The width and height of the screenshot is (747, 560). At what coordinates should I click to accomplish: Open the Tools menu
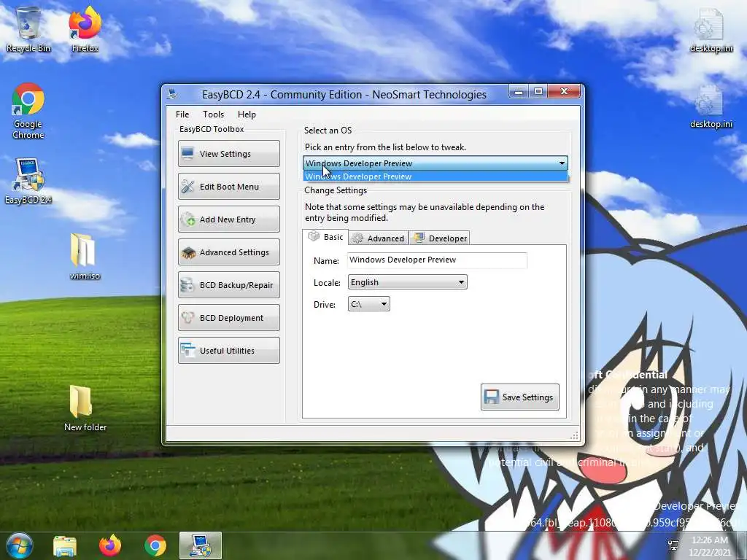(213, 114)
